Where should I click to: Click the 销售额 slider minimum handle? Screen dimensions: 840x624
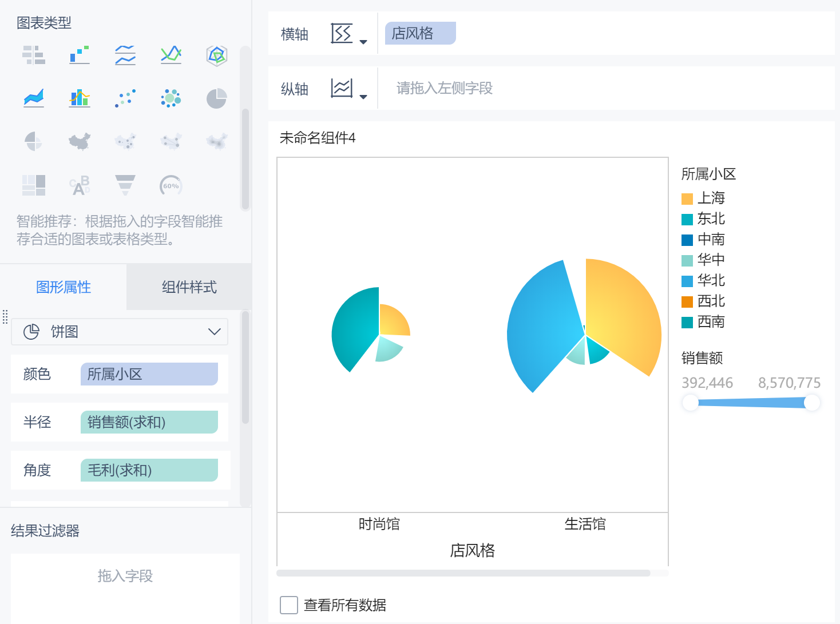coord(691,403)
